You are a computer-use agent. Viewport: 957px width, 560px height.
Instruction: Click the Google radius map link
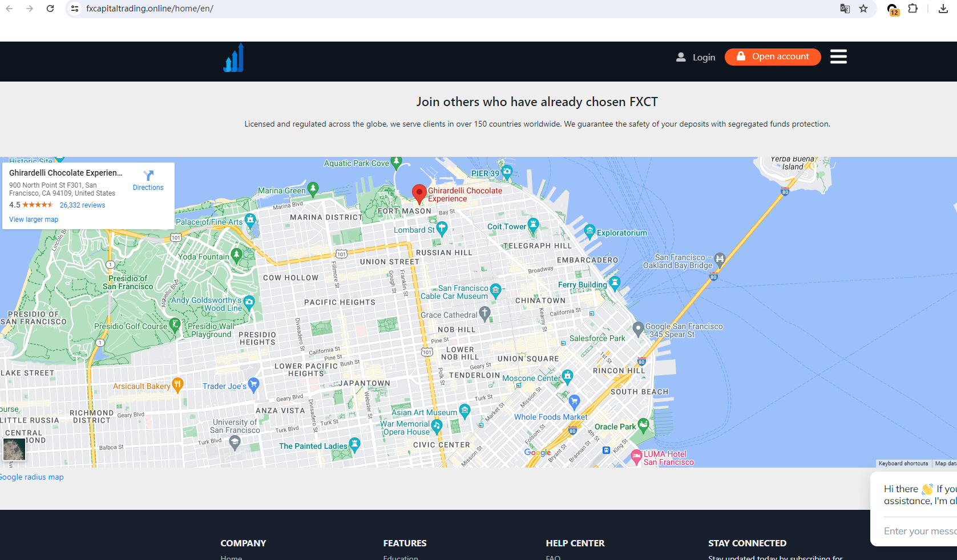(32, 477)
